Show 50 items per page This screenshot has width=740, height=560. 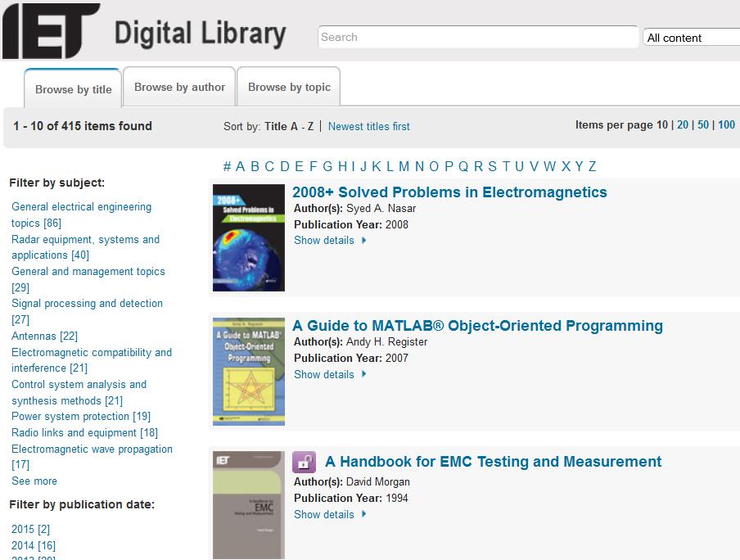703,124
